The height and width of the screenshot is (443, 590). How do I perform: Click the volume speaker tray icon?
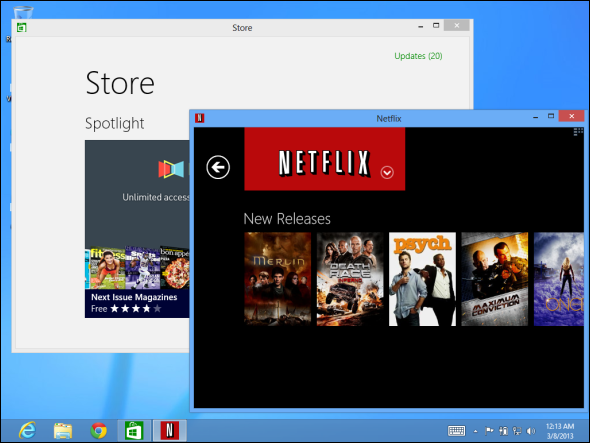(x=531, y=431)
